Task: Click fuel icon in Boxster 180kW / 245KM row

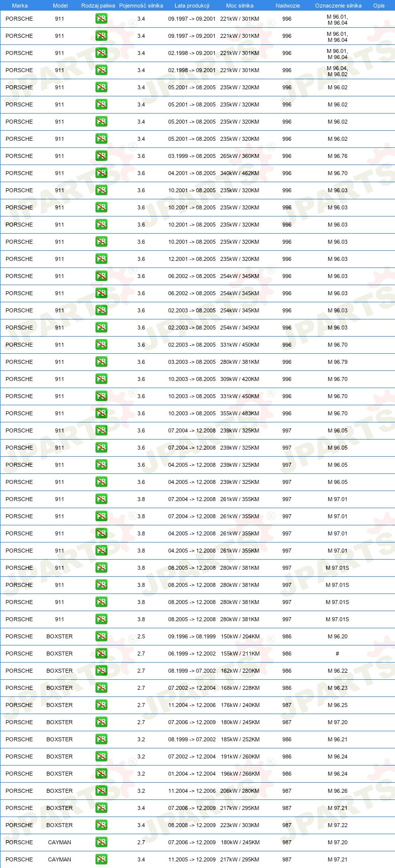Action: [x=101, y=722]
